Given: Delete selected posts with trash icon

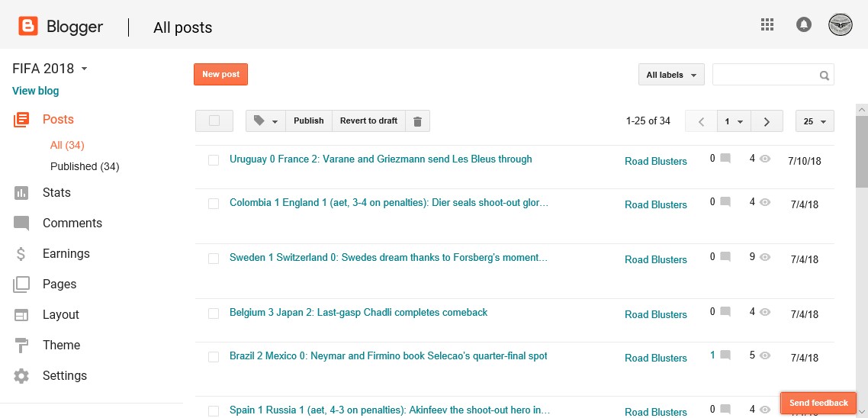Looking at the screenshot, I should pos(418,121).
